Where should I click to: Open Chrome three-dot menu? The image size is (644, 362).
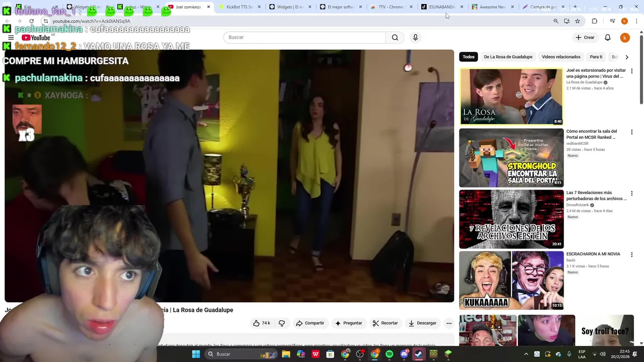coord(636,21)
